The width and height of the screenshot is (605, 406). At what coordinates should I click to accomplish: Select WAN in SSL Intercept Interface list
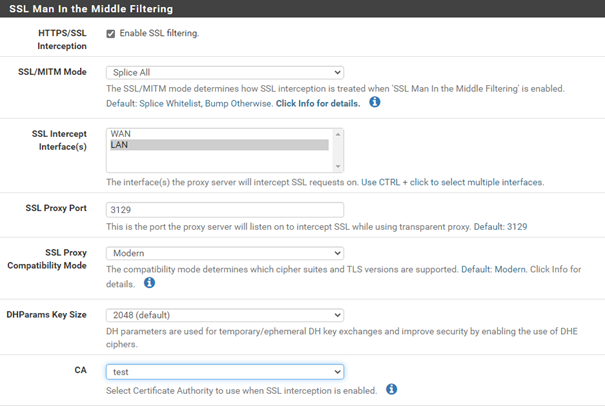219,134
